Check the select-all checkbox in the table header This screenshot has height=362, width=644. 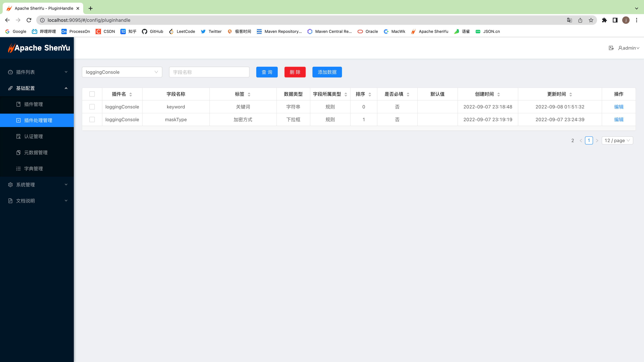92,94
